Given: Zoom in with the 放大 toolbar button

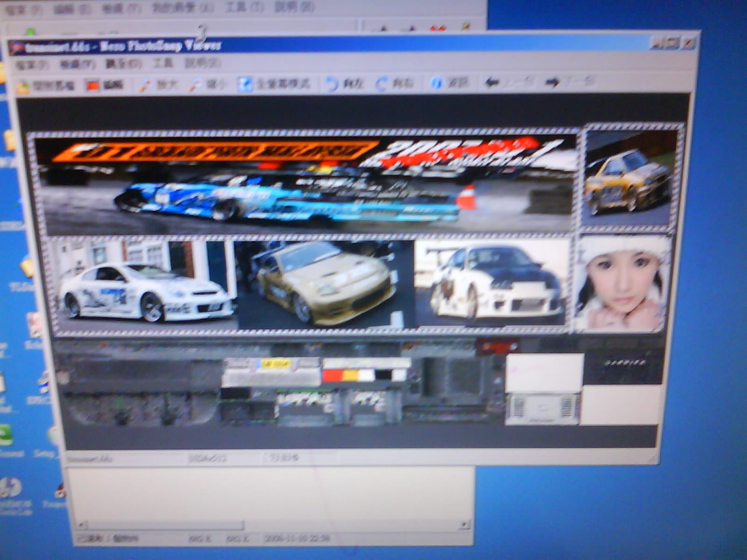Looking at the screenshot, I should click(x=160, y=85).
